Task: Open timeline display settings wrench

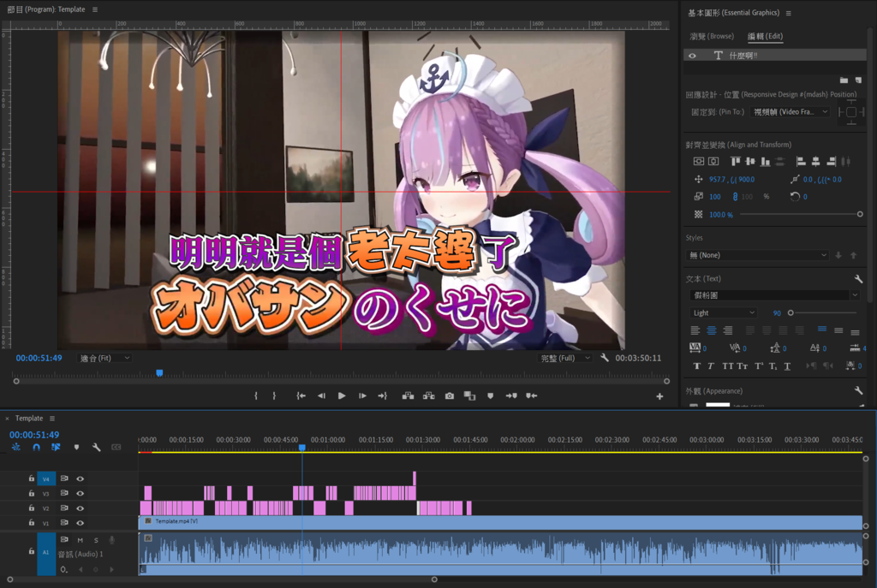Action: [96, 447]
